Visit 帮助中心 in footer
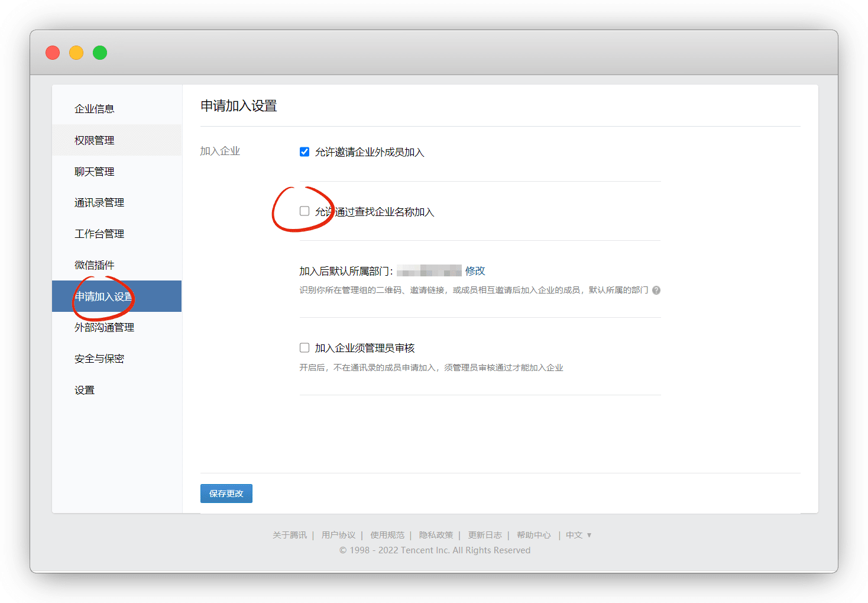The height and width of the screenshot is (603, 868). coord(533,535)
